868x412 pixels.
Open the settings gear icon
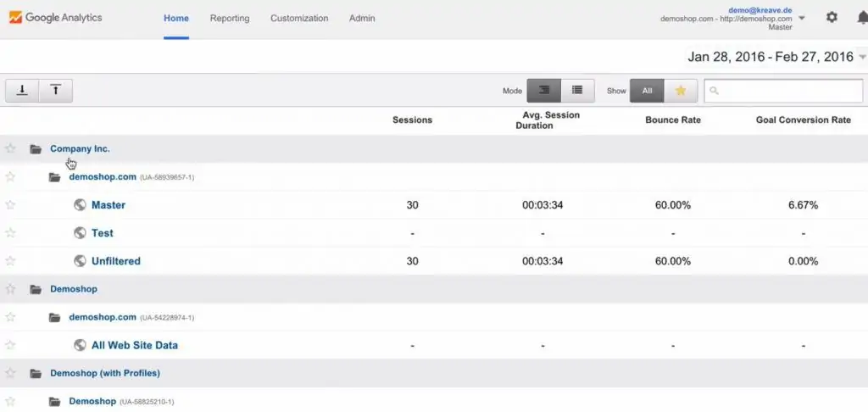(x=832, y=18)
